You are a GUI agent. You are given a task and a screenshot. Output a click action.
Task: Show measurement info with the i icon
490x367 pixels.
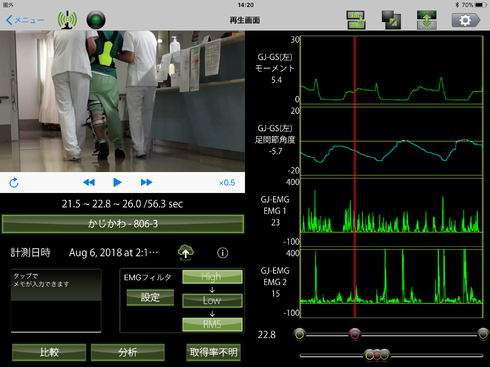(x=223, y=253)
